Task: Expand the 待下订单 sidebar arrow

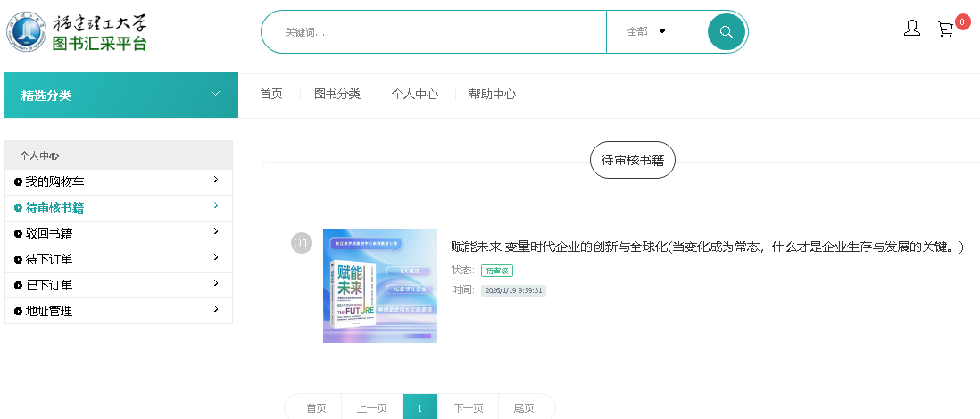Action: (x=216, y=258)
